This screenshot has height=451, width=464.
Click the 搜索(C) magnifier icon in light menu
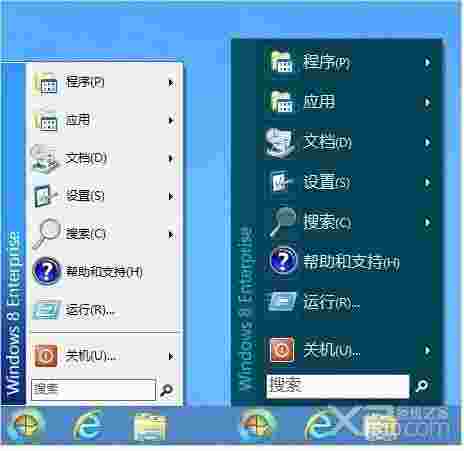(x=47, y=233)
